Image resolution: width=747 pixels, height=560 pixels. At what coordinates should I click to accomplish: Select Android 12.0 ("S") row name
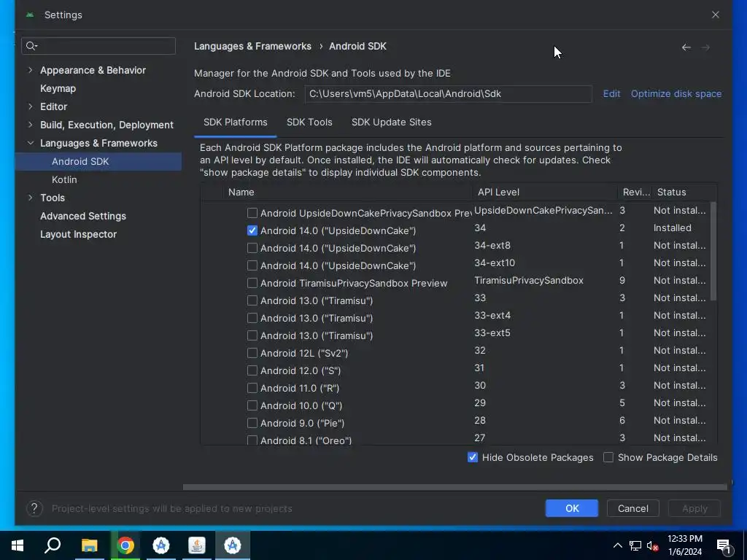click(x=300, y=370)
